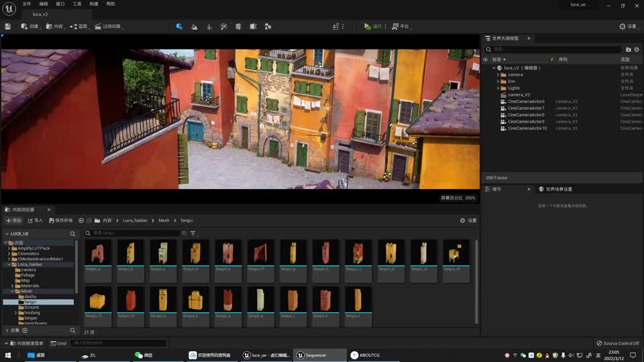The width and height of the screenshot is (644, 362).
Task: Expand the Env folder in outliner
Action: pyautogui.click(x=498, y=81)
